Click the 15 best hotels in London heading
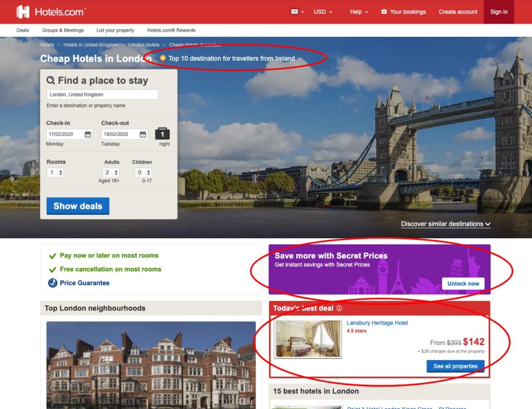This screenshot has width=532, height=409. pos(316,391)
